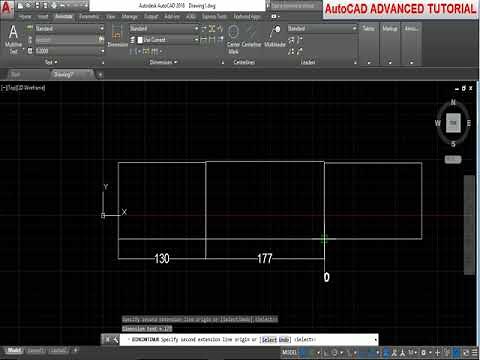Open the multileader style Standard dropdown
480x360 pixels.
click(x=322, y=28)
